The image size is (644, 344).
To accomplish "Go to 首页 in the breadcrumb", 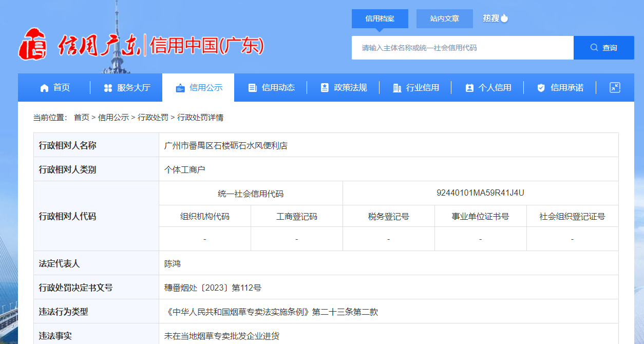I will (82, 118).
